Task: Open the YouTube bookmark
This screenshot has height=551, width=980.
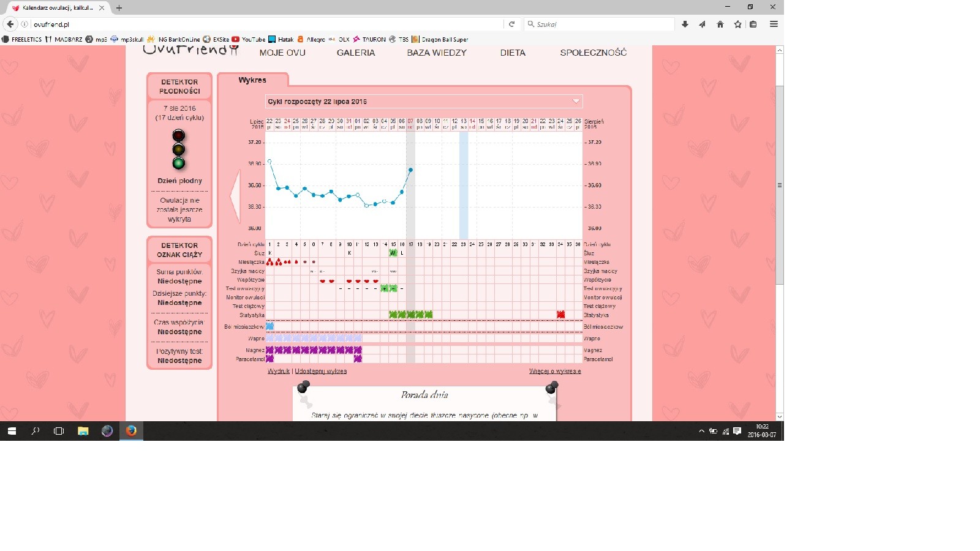Action: click(x=248, y=39)
